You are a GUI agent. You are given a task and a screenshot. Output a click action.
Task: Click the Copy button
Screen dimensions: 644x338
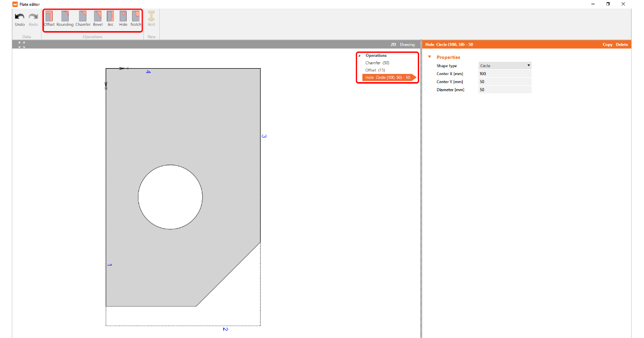point(607,45)
